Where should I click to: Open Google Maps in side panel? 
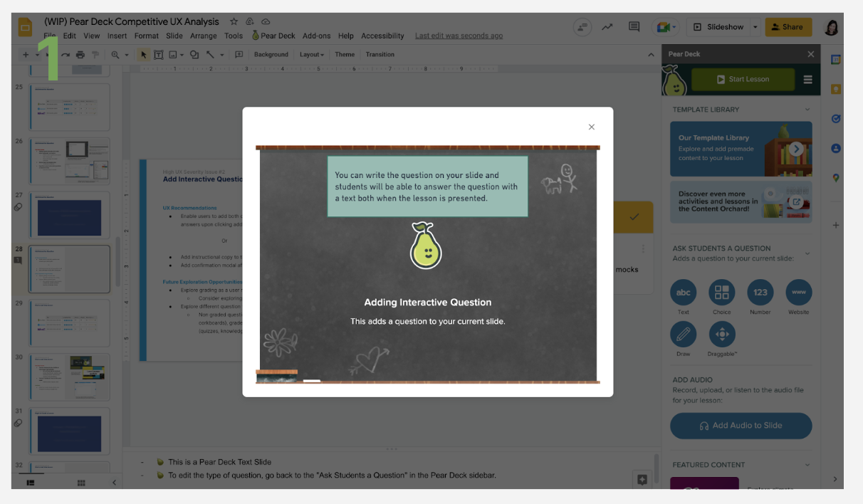point(836,178)
